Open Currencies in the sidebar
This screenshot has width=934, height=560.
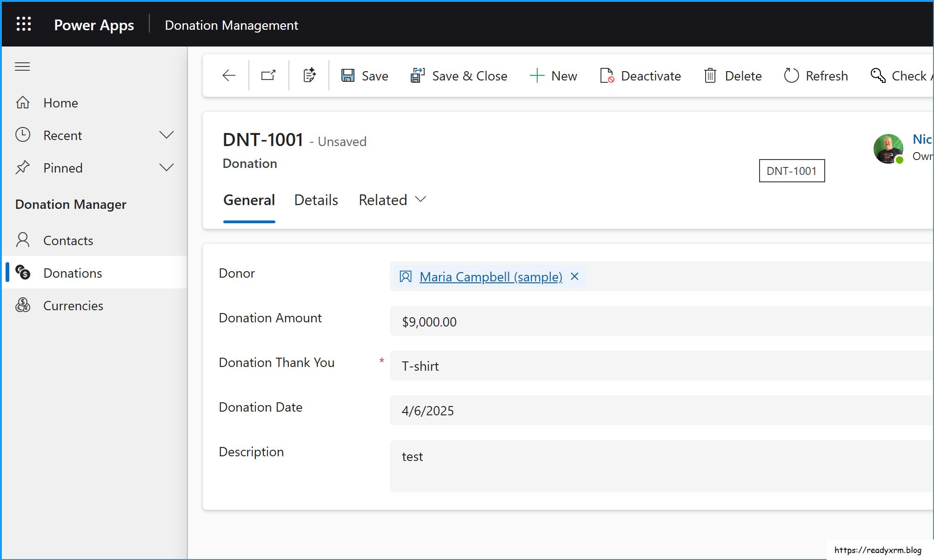73,306
